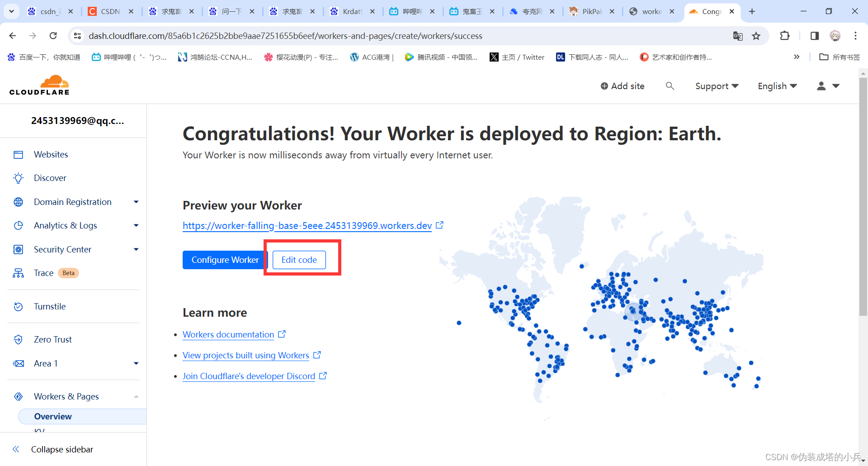Image resolution: width=868 pixels, height=466 pixels.
Task: Click the page vertical scrollbar
Action: pyautogui.click(x=863, y=197)
